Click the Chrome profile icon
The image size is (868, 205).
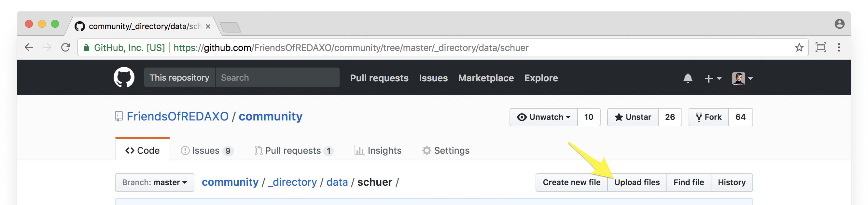(x=839, y=24)
